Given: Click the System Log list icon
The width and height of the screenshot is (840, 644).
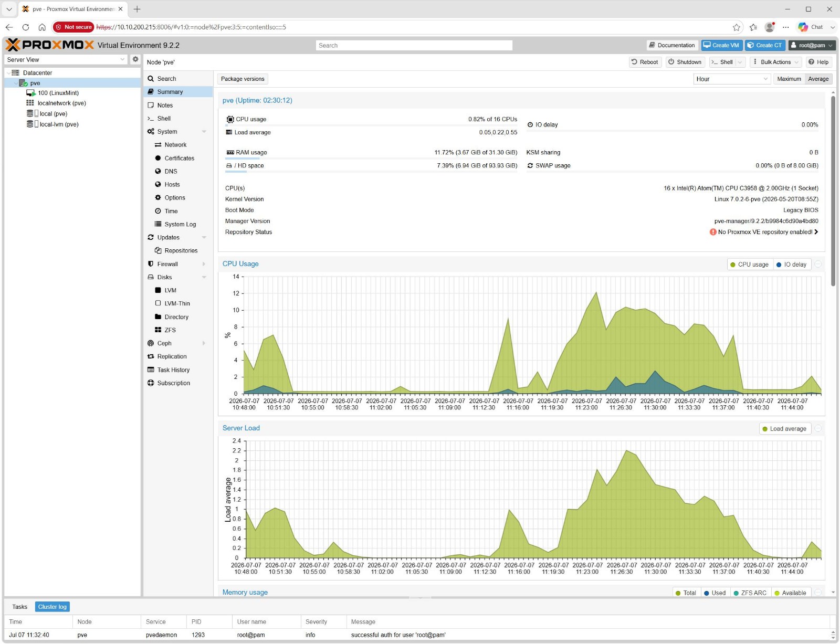Looking at the screenshot, I should point(158,224).
